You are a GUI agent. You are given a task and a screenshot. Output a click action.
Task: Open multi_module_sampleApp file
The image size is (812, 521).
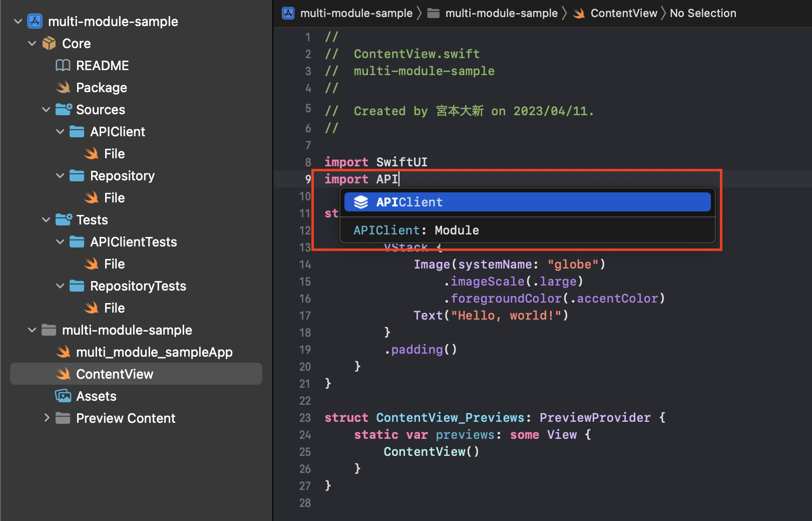pos(154,352)
